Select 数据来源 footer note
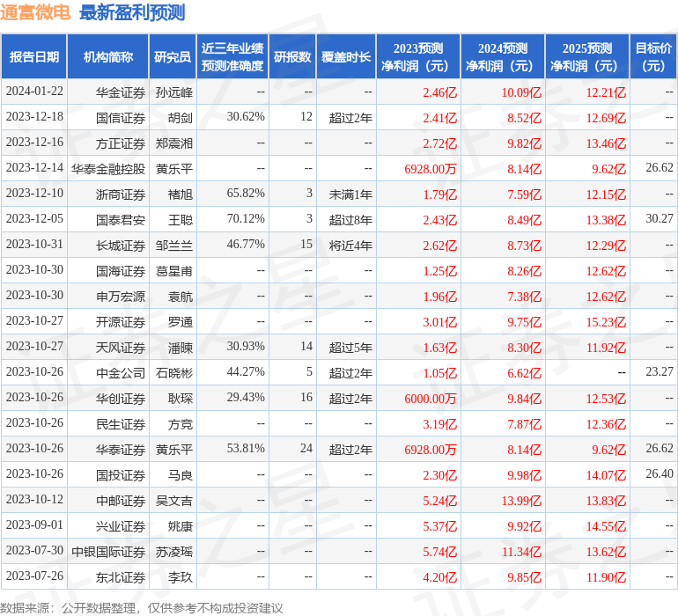The width and height of the screenshot is (678, 616). pos(142,609)
